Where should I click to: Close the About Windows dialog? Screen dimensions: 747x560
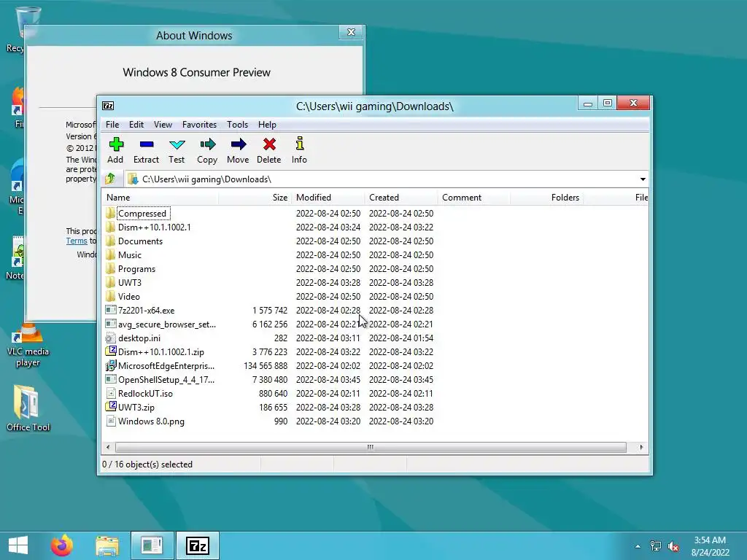[351, 32]
